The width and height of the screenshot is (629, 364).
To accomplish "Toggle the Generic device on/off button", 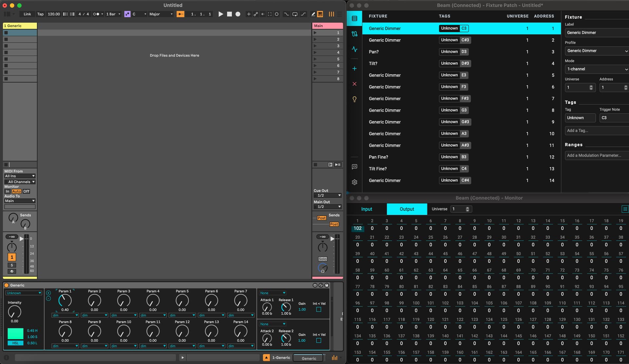I will click(x=6, y=285).
